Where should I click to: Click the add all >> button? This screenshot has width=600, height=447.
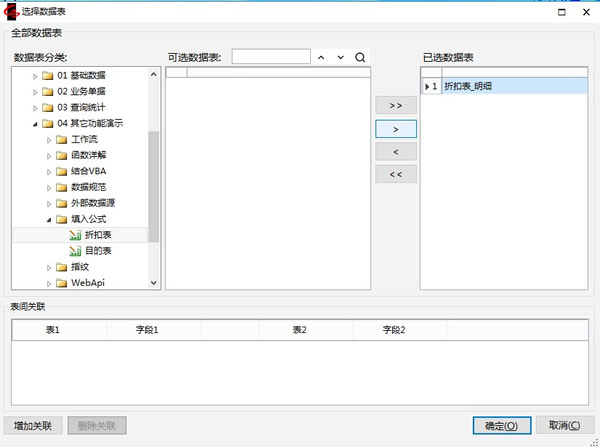395,105
